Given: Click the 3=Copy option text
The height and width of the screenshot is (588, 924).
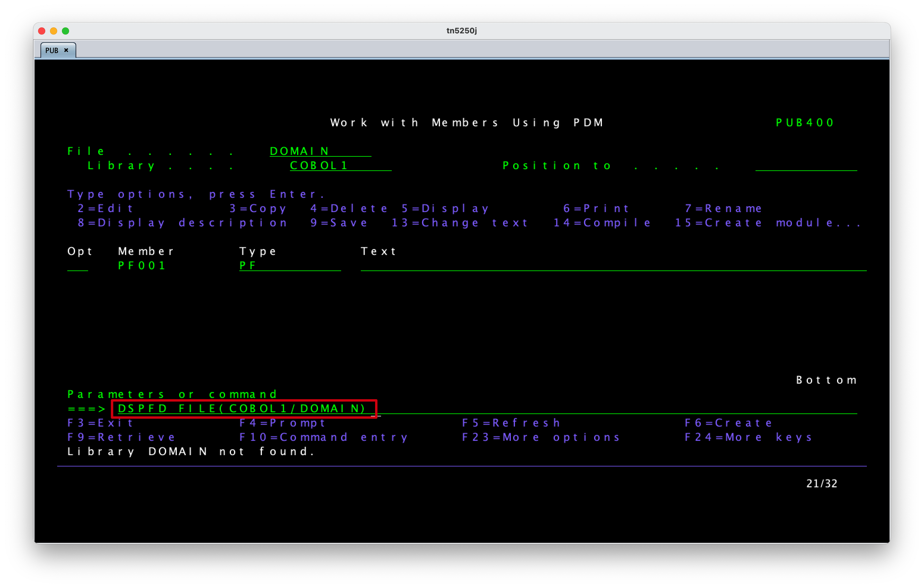Looking at the screenshot, I should coord(257,208).
